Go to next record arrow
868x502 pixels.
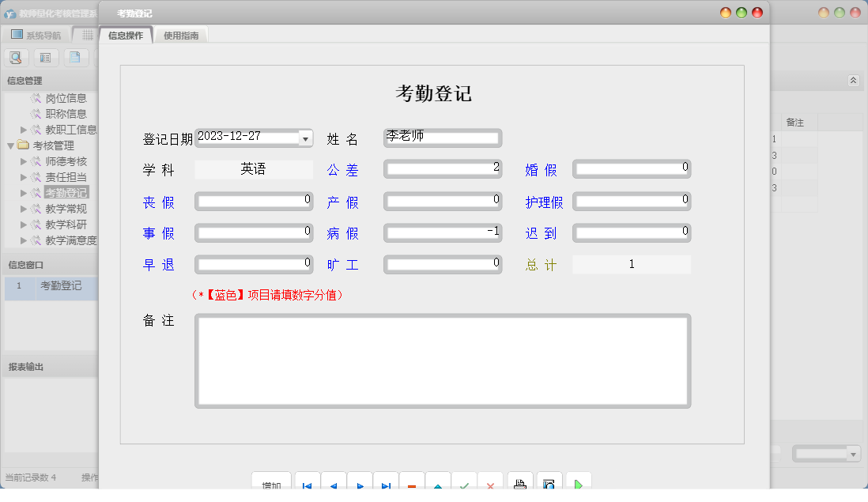359,481
